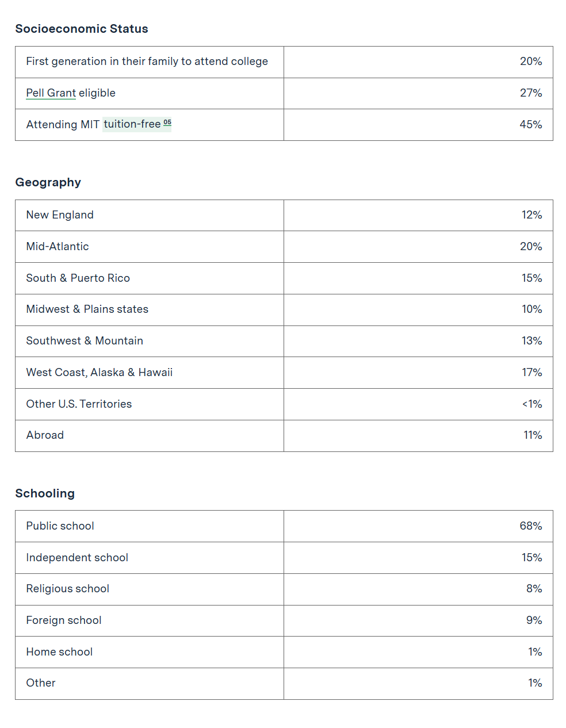The width and height of the screenshot is (566, 728).
Task: Select South & Puerto Rico cell
Action: tap(78, 278)
